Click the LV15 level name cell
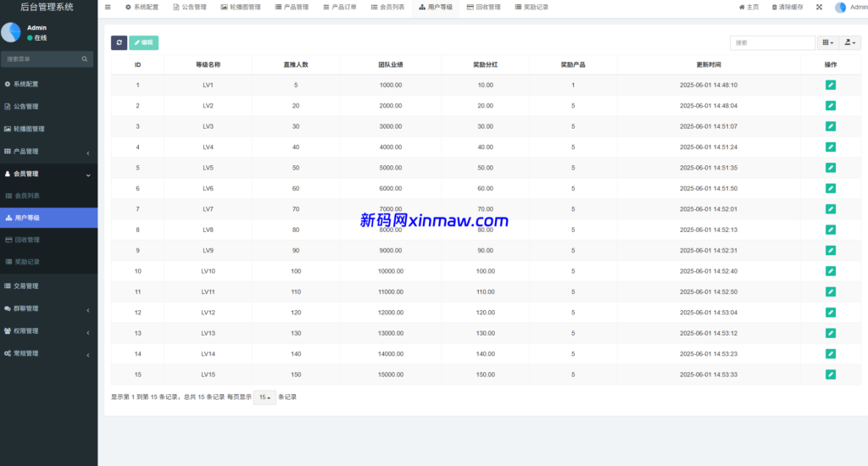This screenshot has width=868, height=466. pos(209,374)
